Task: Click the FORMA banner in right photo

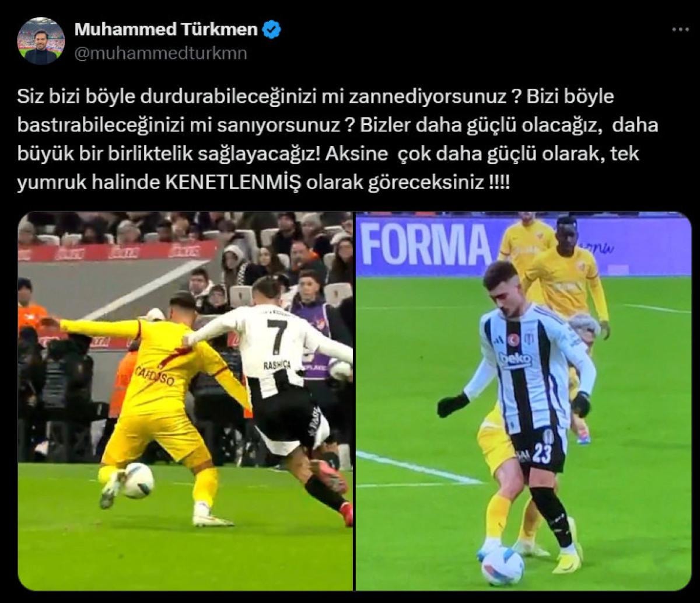Action: [427, 243]
